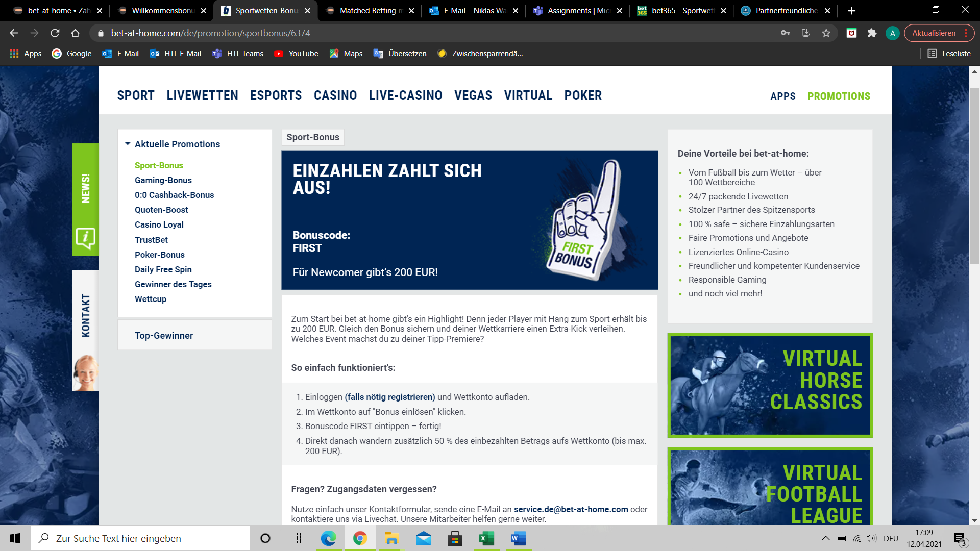Open the Apps bookmarks shortcut

pyautogui.click(x=26, y=54)
